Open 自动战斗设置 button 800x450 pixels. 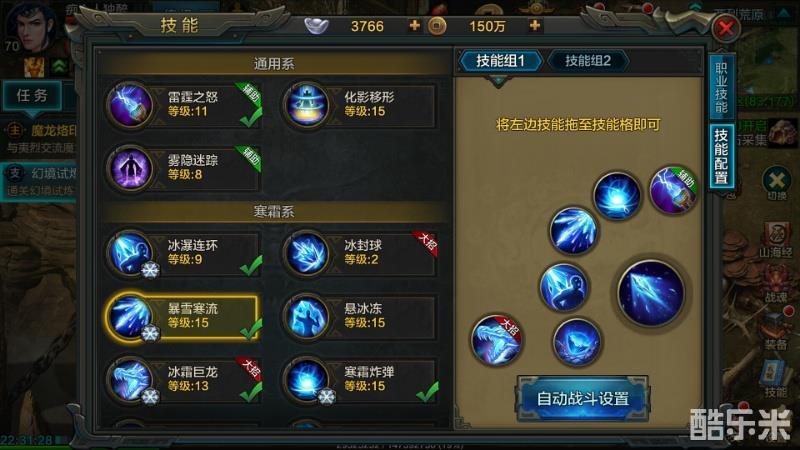[583, 398]
